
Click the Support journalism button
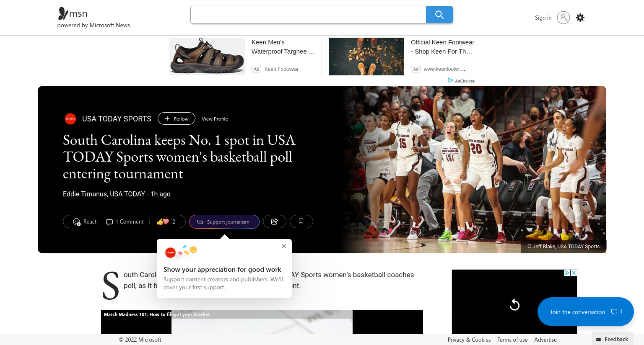point(224,221)
